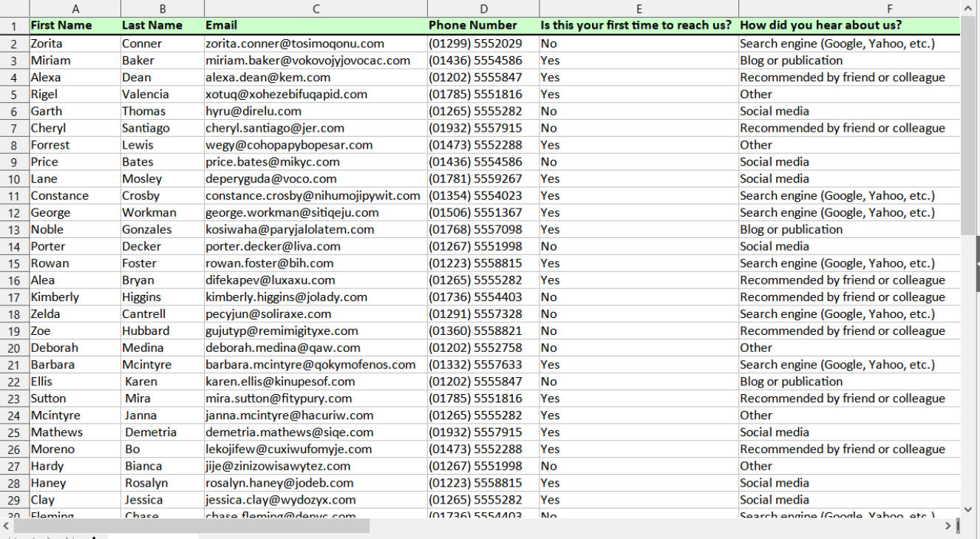This screenshot has height=539, width=980.
Task: Select row 24 header
Action: pyautogui.click(x=14, y=416)
